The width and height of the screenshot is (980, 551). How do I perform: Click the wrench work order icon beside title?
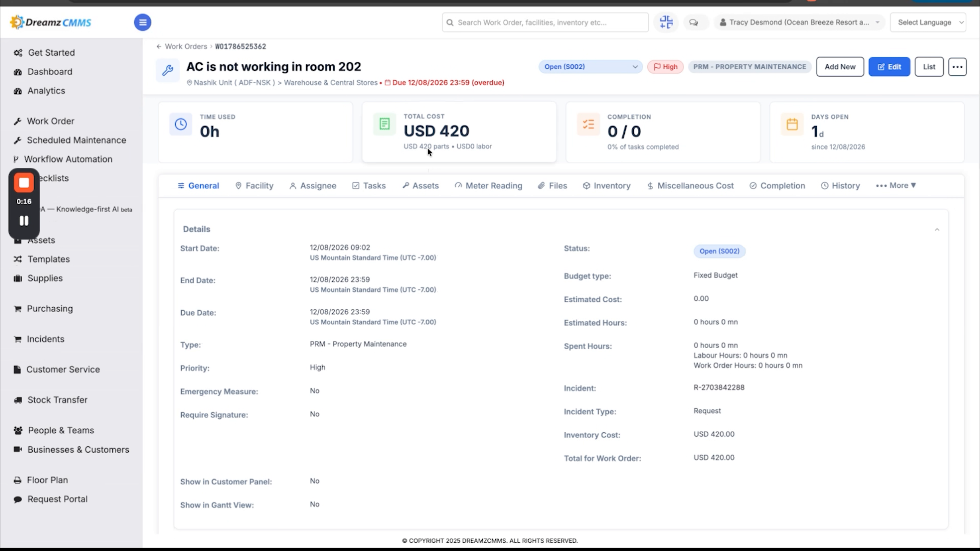(x=167, y=70)
